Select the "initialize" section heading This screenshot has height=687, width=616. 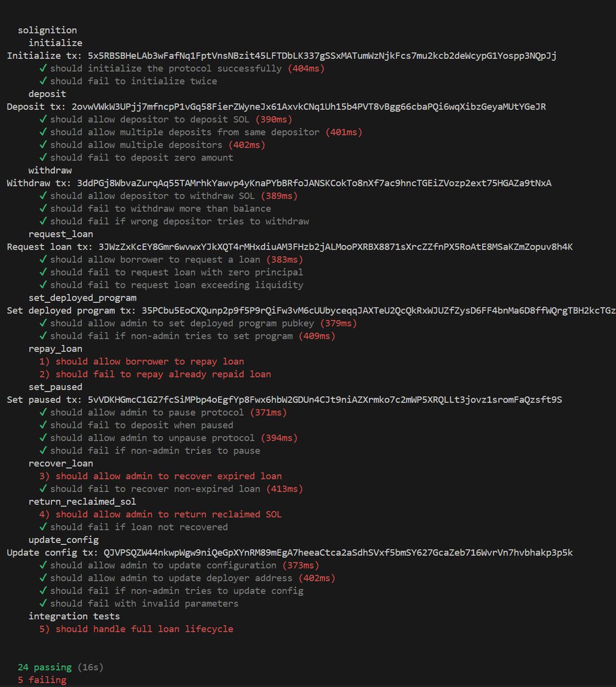(56, 43)
